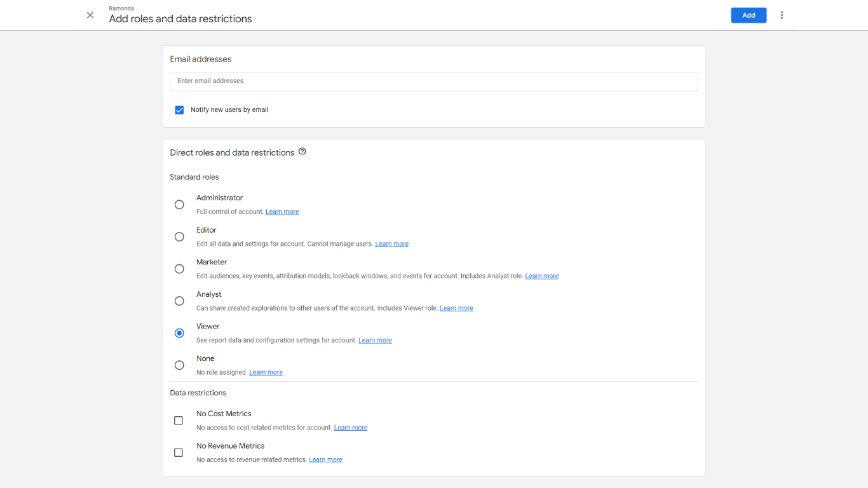The image size is (868, 488).
Task: Click the help icon beside Direct roles heading
Action: [x=302, y=151]
